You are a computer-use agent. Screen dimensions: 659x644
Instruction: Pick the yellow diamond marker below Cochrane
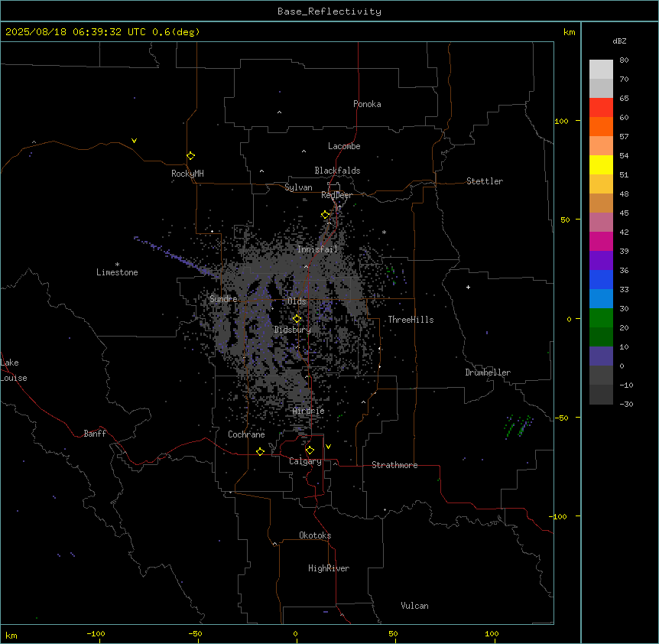coord(260,451)
